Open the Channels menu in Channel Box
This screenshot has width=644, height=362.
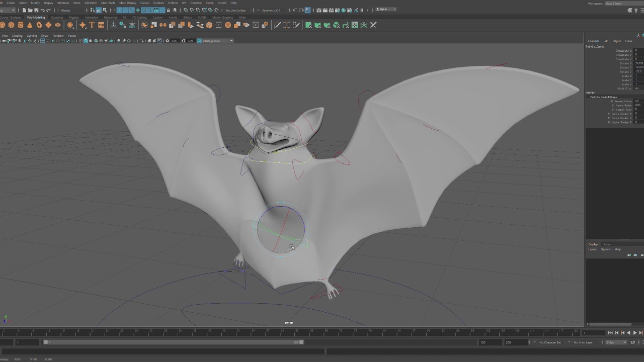coord(593,41)
